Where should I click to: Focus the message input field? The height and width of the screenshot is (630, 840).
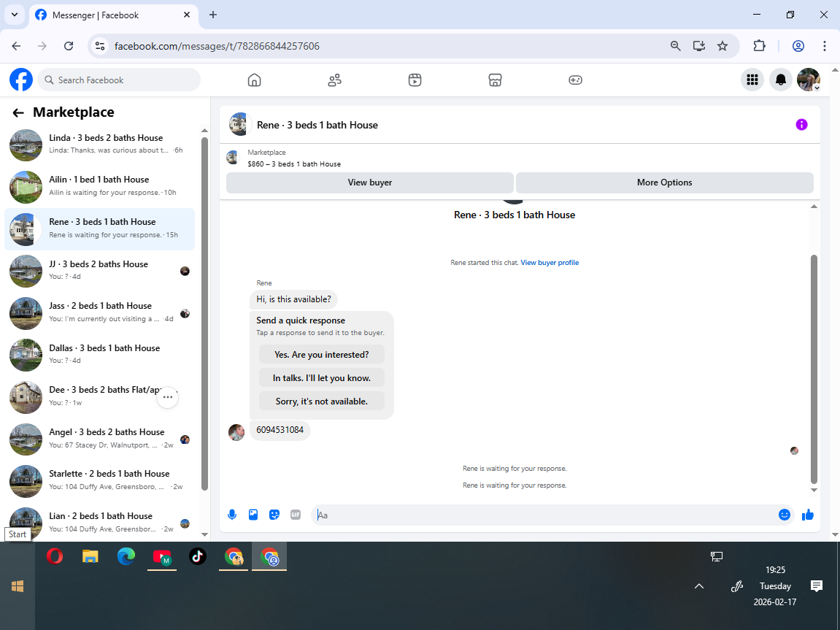(542, 515)
